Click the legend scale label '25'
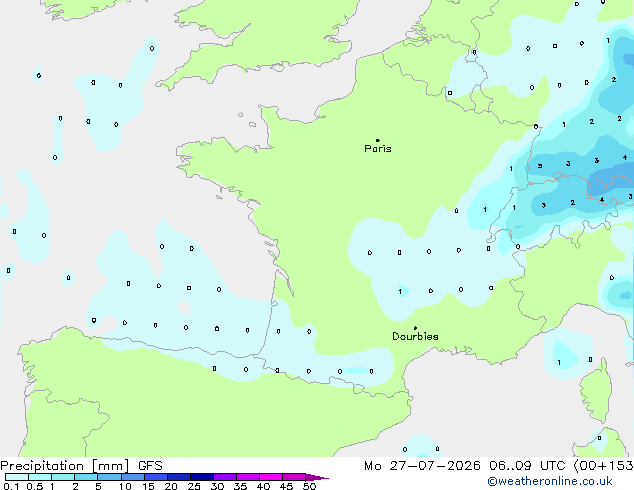Screen dimensions: 634x490 click(194, 486)
